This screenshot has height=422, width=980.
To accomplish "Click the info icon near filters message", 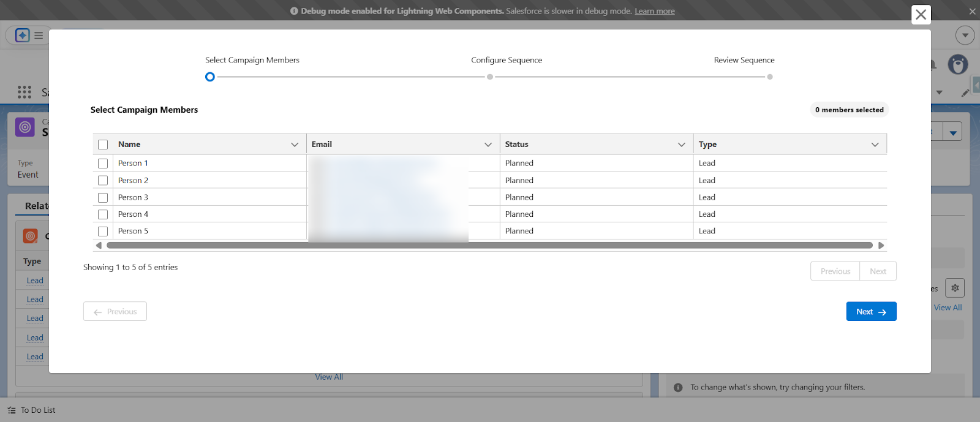I will (x=678, y=388).
